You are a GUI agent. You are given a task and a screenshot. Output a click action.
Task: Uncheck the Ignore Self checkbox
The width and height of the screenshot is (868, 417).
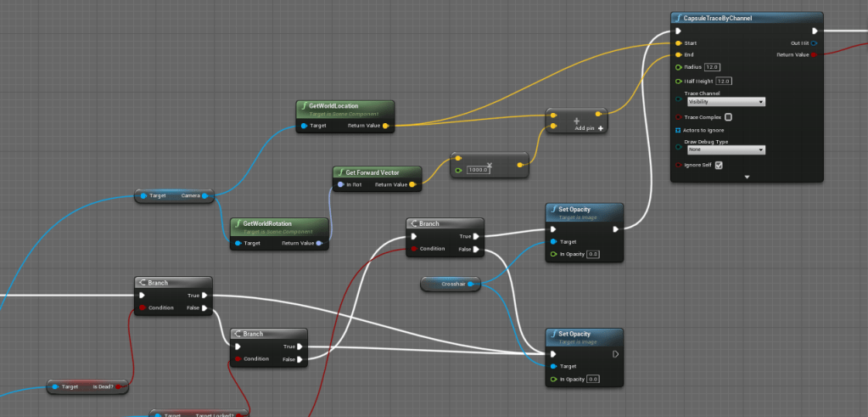click(719, 165)
